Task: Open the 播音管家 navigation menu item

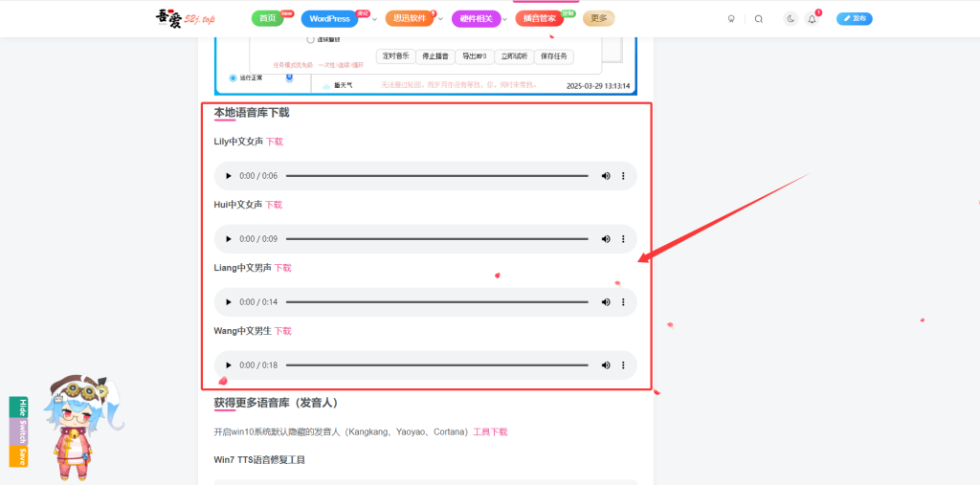Action: 539,18
